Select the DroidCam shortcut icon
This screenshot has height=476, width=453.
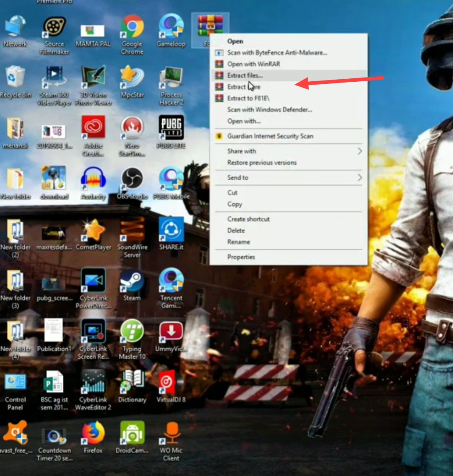pyautogui.click(x=132, y=438)
